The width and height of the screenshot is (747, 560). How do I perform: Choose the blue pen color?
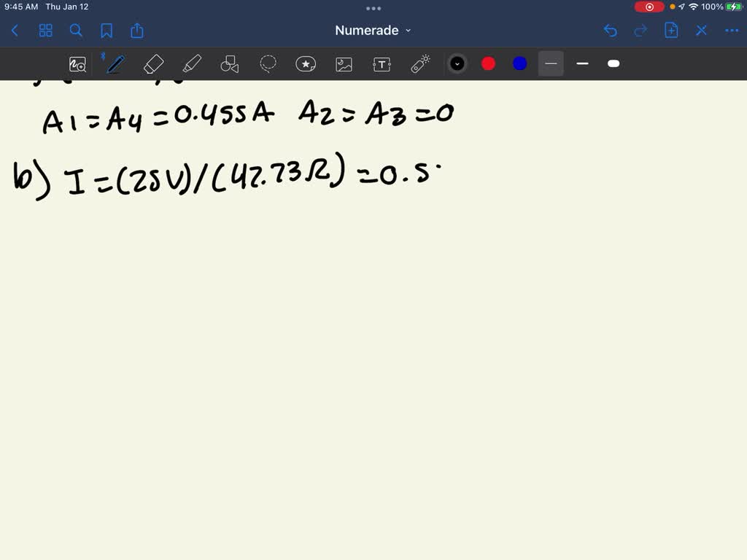pos(519,64)
